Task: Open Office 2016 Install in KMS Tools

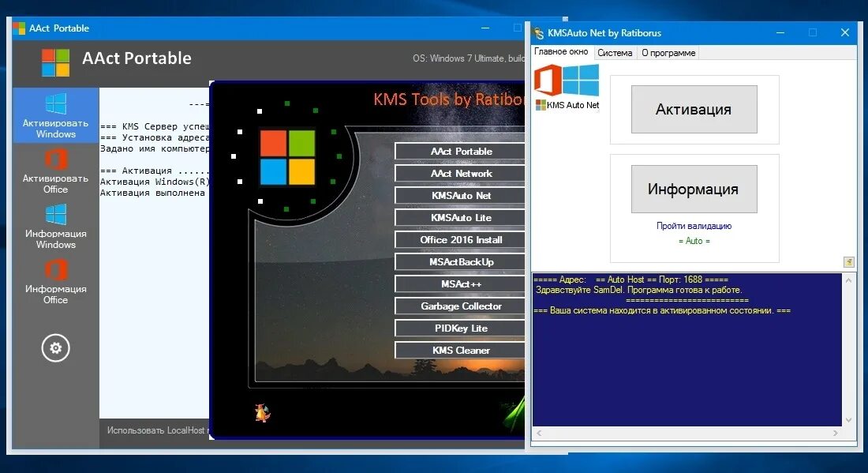Action: [461, 240]
